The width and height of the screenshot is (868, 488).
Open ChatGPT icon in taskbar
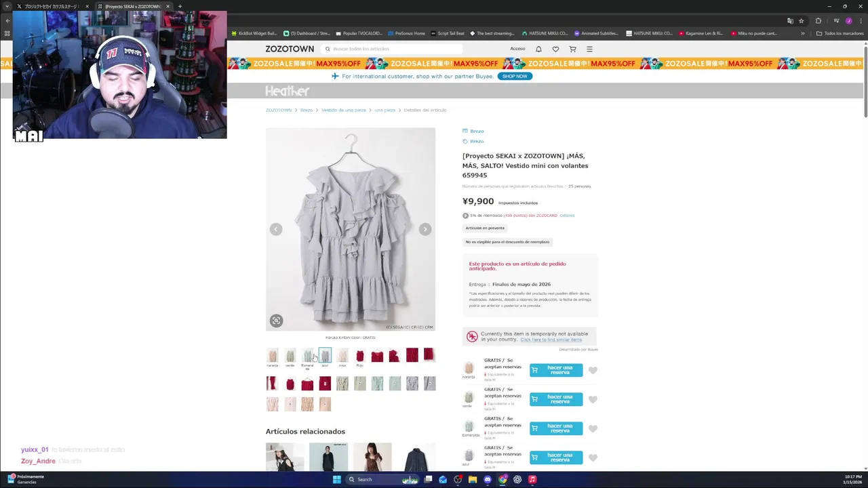click(x=517, y=479)
